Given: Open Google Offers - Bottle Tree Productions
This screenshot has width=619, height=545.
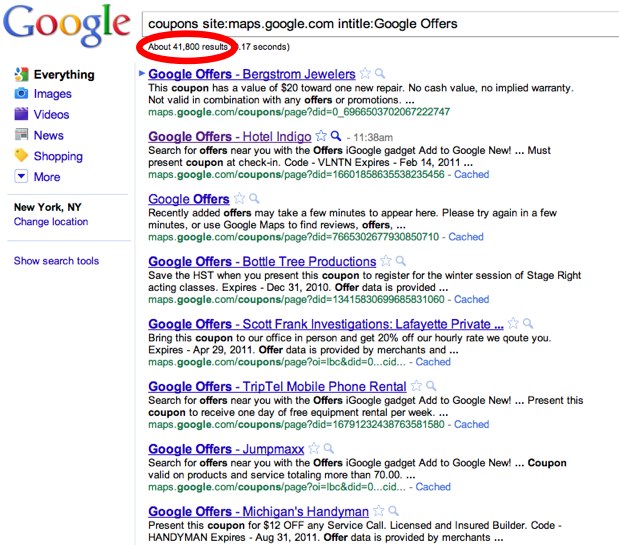Looking at the screenshot, I should pos(262,262).
